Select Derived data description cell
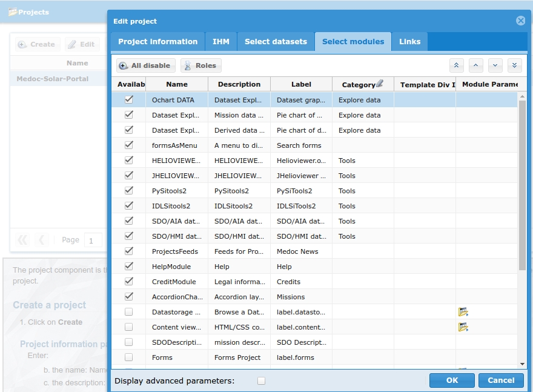The image size is (533, 392). tap(239, 130)
